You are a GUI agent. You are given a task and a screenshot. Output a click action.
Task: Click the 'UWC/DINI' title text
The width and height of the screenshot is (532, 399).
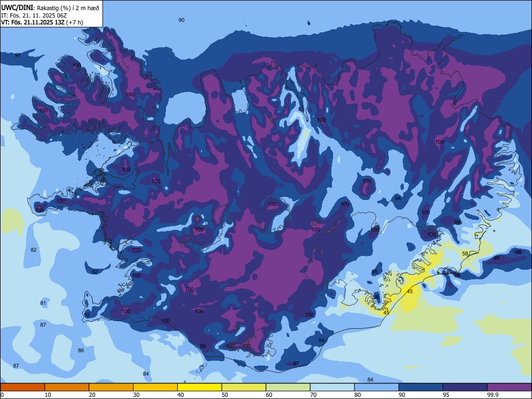(x=17, y=8)
